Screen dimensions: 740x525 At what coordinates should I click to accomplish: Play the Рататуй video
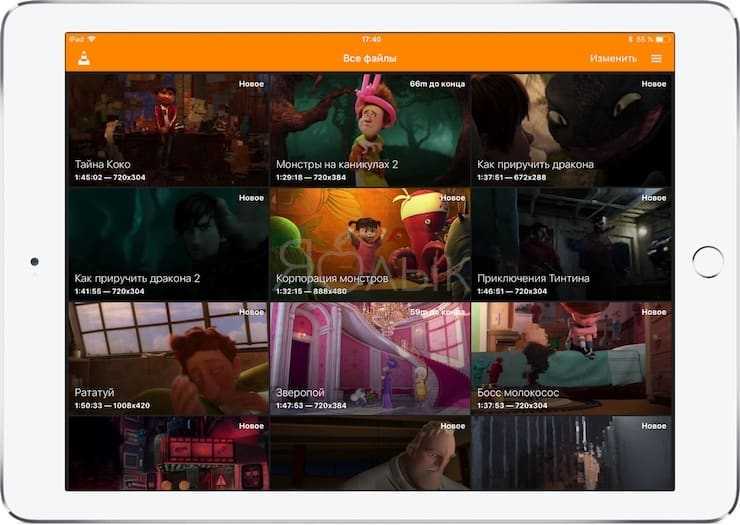(168, 358)
